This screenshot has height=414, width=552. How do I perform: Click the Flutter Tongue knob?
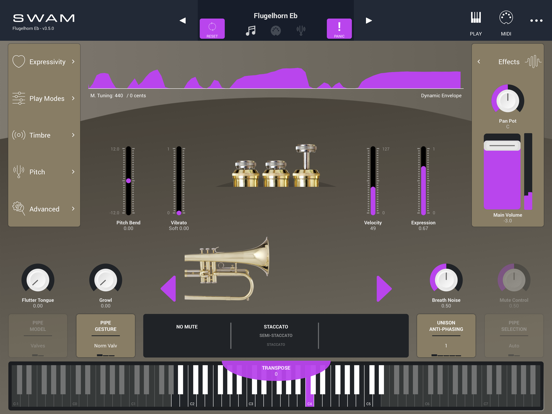pos(38,280)
